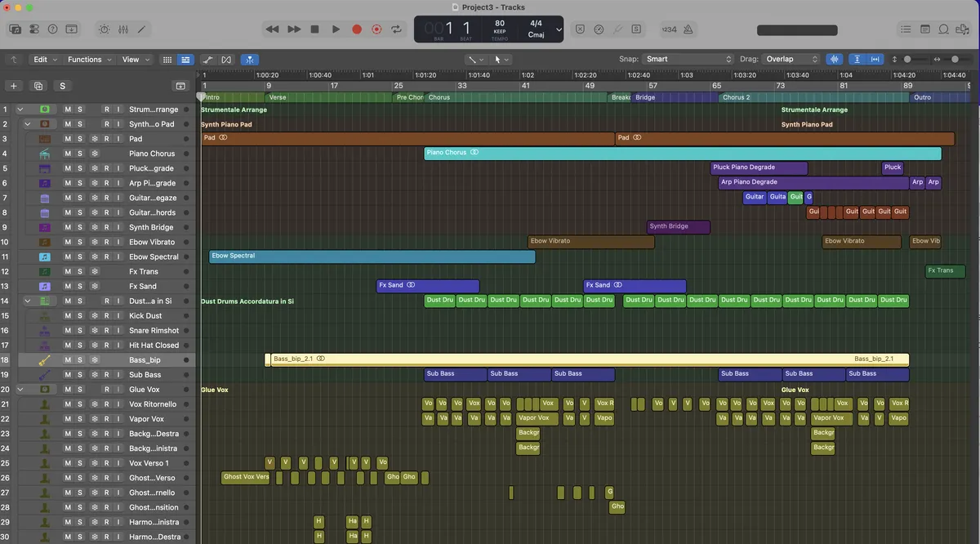Open the View menu in tracks area

[136, 60]
